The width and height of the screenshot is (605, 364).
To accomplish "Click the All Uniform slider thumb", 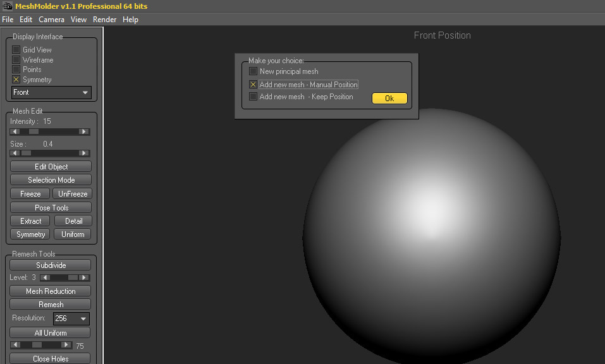I will pos(37,344).
